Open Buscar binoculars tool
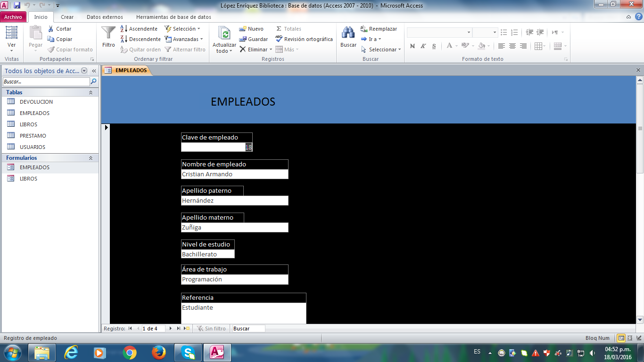 point(348,37)
